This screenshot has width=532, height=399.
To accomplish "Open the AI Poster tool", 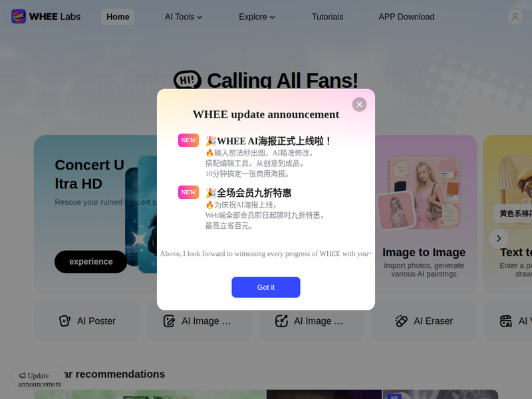I will point(87,321).
